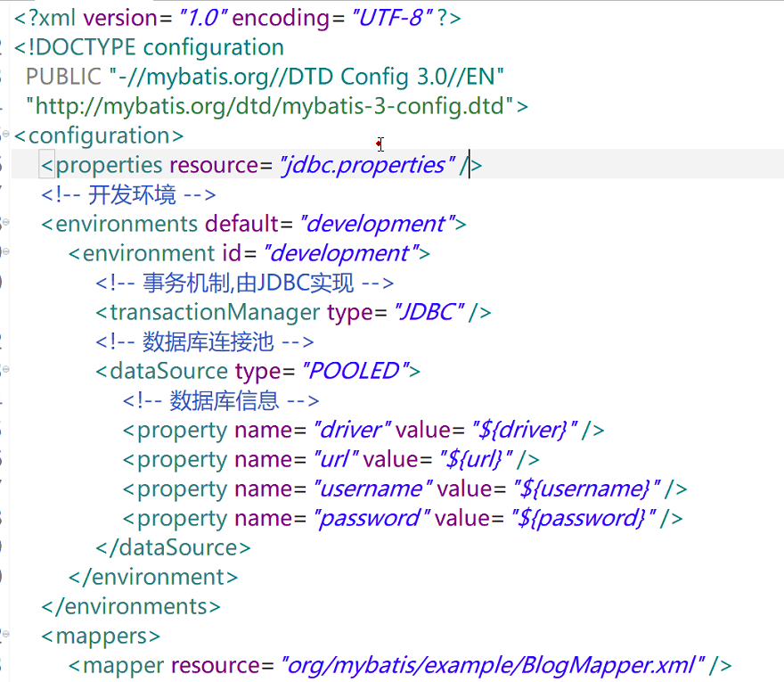Click the encoding attribute in XML declaration
784x682 pixels.
coord(281,18)
